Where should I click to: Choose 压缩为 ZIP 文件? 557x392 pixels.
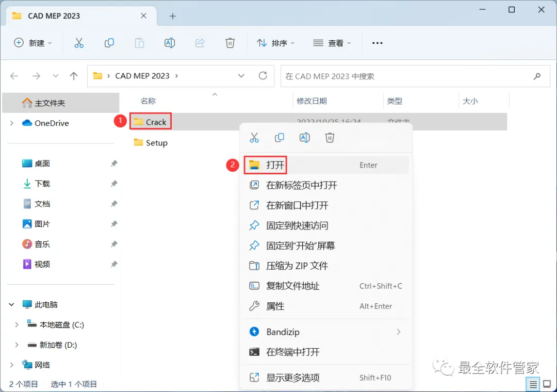coord(326,266)
